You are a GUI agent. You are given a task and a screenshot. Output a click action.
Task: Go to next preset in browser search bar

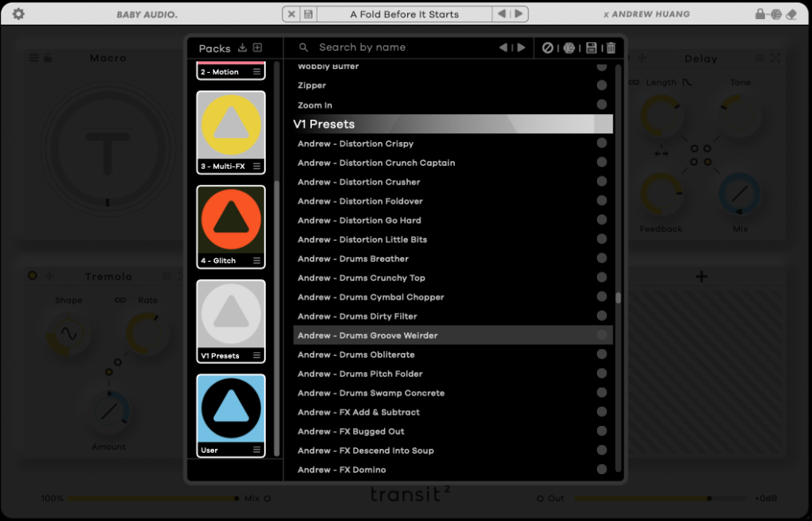(x=521, y=48)
